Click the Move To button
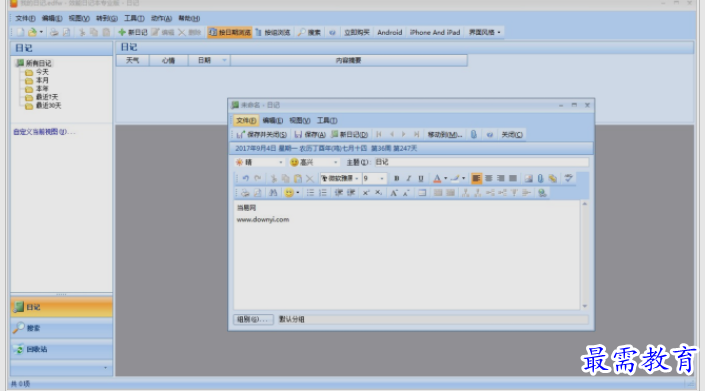Viewport: 705px width, 391px height. 444,134
